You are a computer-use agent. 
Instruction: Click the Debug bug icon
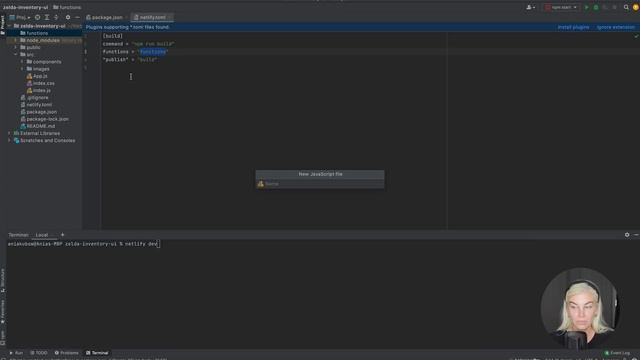[596, 7]
